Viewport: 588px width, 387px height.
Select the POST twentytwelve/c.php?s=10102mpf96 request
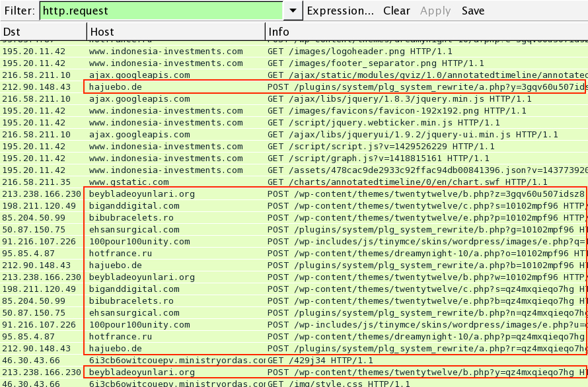click(x=294, y=206)
